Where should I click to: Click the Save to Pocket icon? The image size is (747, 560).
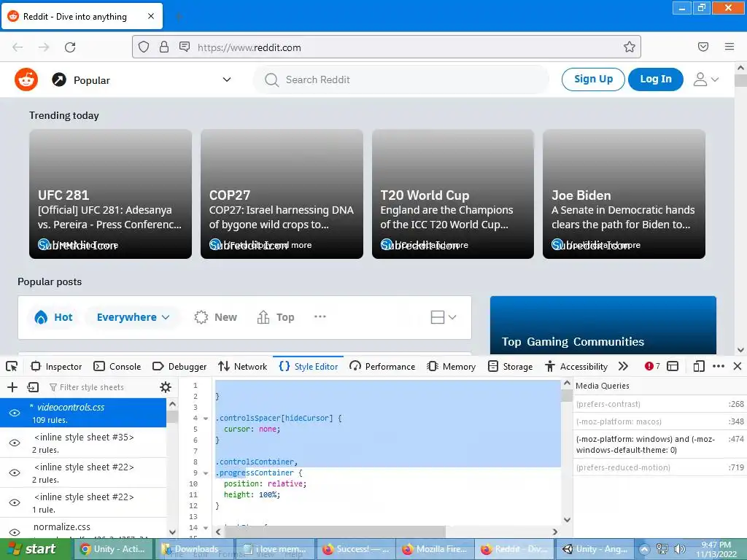[x=703, y=47]
